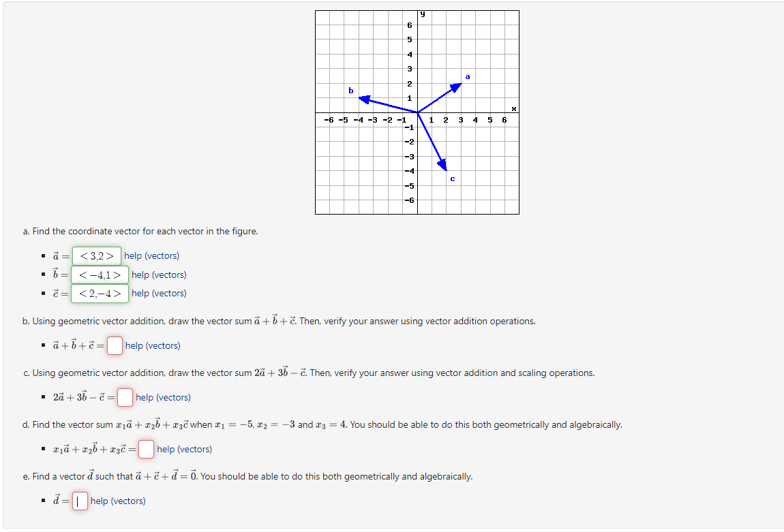Click the answer field for x1a+x2b+x3c
This screenshot has width=784, height=532.
tap(146, 449)
